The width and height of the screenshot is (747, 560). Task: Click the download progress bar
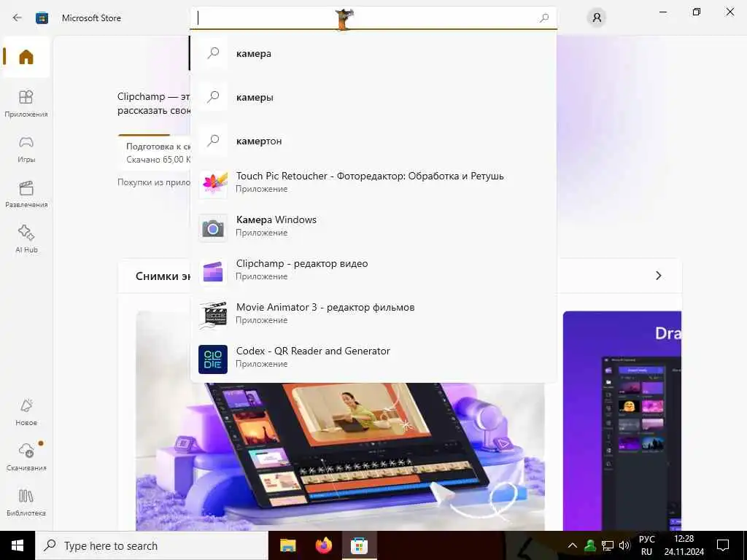(154, 135)
